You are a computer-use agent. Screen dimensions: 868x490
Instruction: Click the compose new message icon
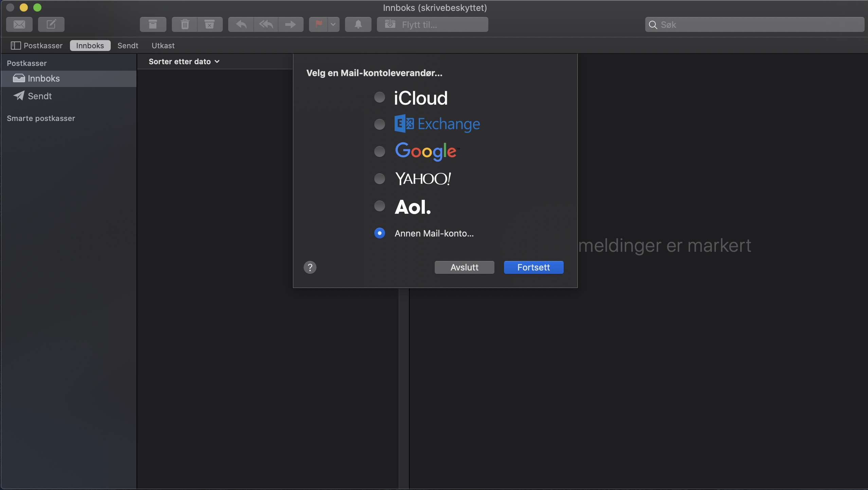pyautogui.click(x=51, y=24)
